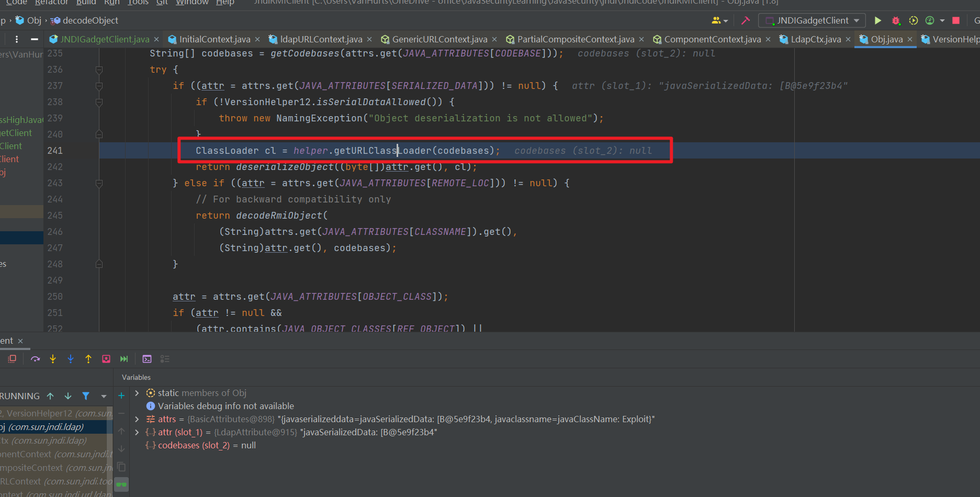Toggle the frames filter funnel icon
980x497 pixels.
click(x=86, y=396)
